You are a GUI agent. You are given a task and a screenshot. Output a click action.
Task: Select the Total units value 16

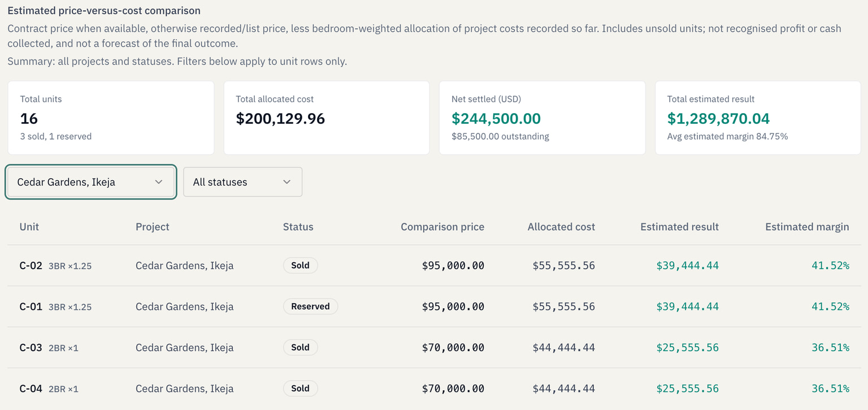[29, 118]
